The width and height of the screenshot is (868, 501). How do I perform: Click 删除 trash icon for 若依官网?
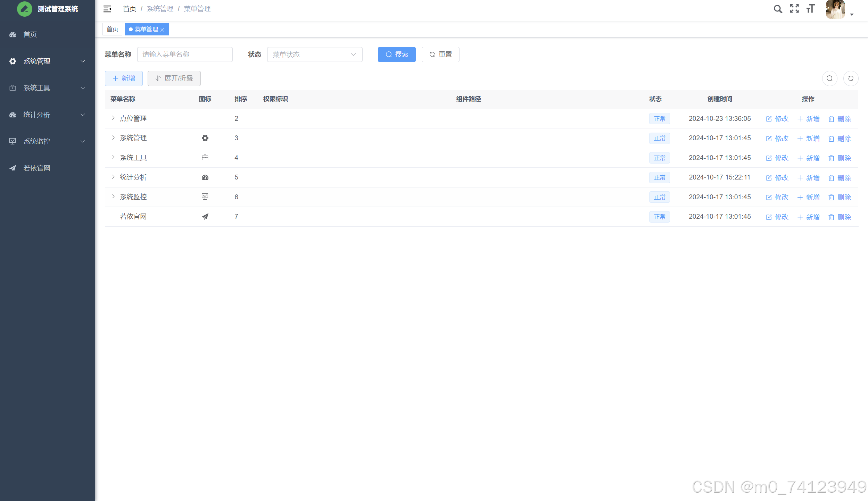(831, 217)
